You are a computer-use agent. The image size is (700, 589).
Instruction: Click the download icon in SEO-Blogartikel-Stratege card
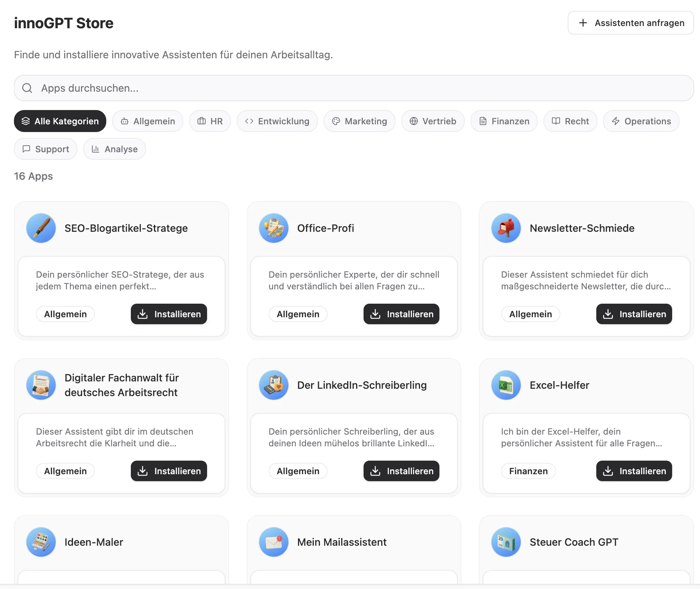click(143, 314)
